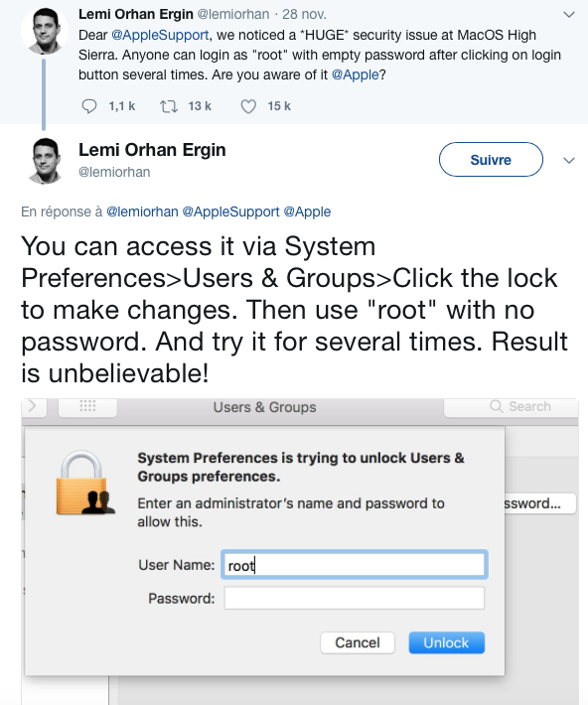Click the retweet arrows icon

[169, 106]
